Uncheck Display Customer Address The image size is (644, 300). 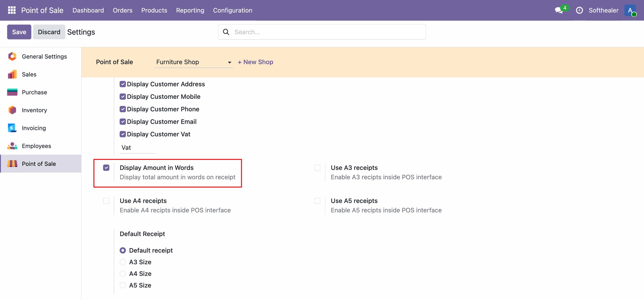point(123,84)
